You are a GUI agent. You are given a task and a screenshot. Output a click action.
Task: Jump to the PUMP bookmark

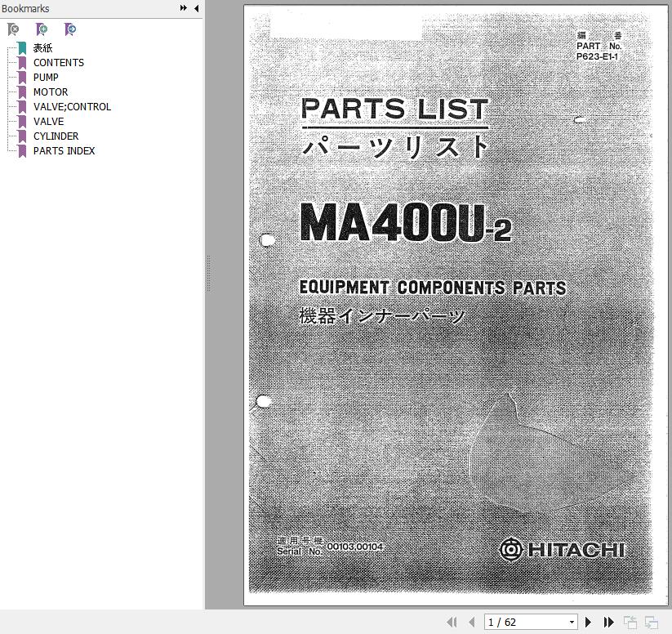tap(46, 78)
